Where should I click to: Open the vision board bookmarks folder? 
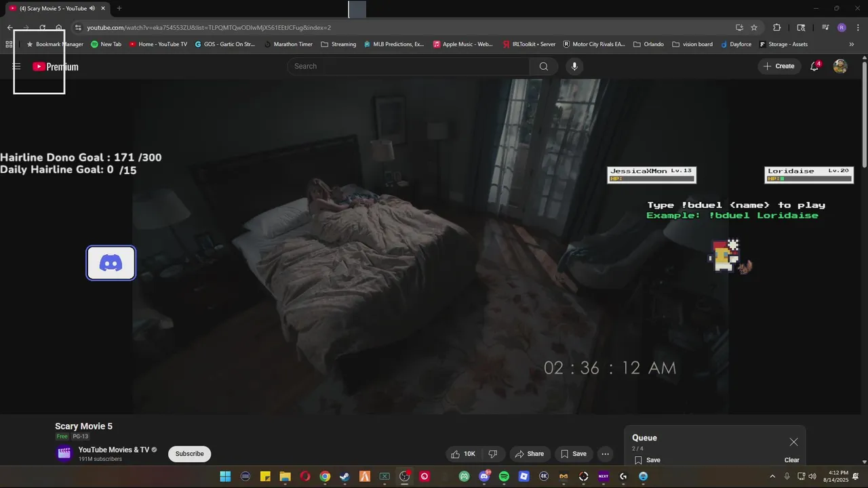(692, 44)
